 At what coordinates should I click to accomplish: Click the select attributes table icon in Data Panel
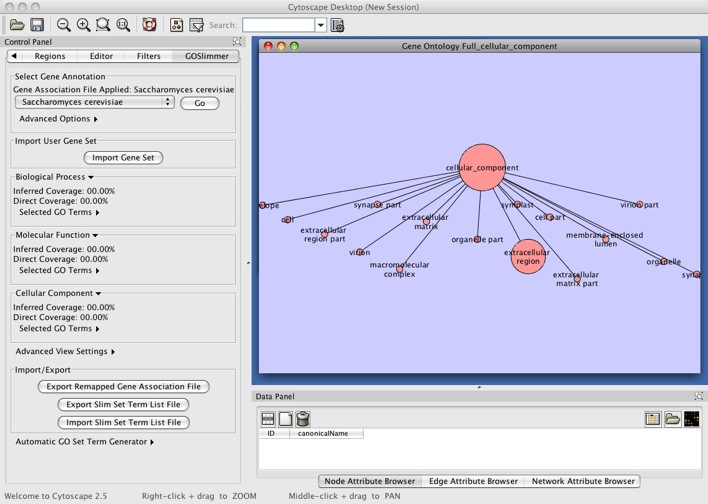(268, 419)
